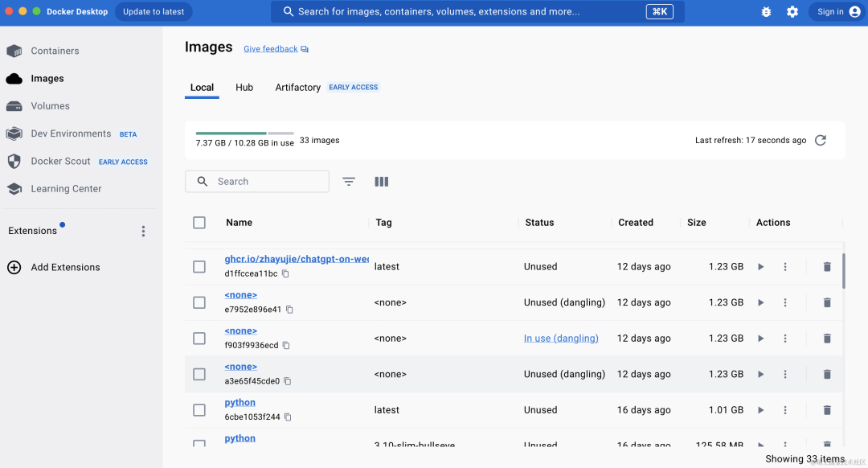Screen dimensions: 868x468
Task: Select checkbox for python latest image
Action: 199,410
